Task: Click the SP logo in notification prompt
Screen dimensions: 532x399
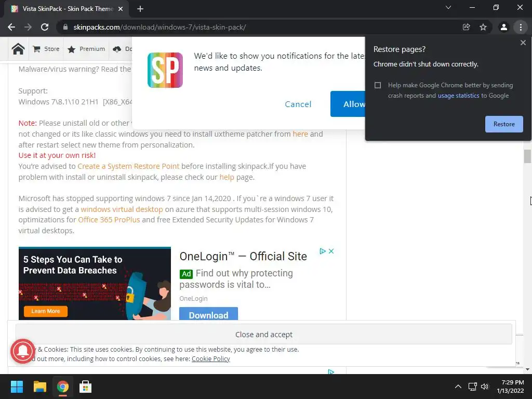Action: tap(165, 70)
